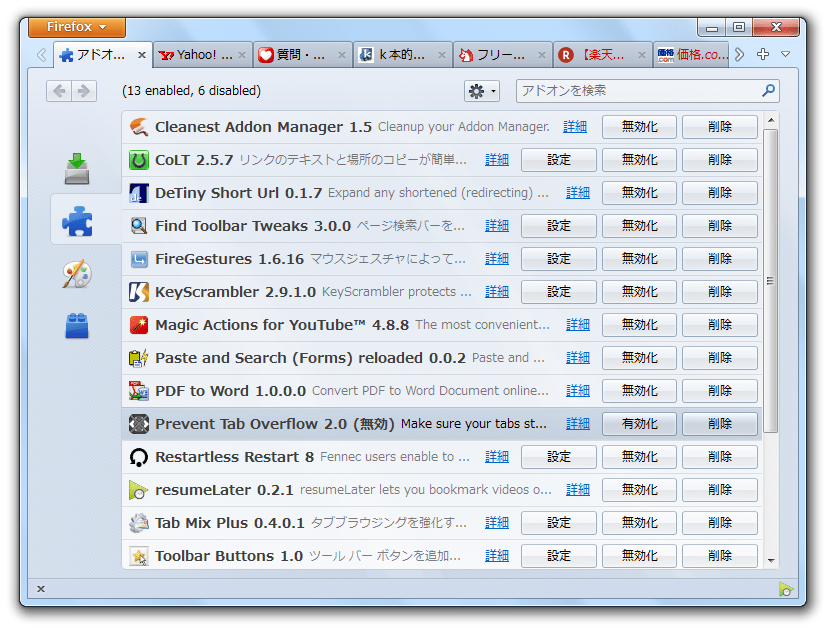Disable Cleanest Addon Manager with 無効化
The width and height of the screenshot is (829, 628).
[x=639, y=127]
